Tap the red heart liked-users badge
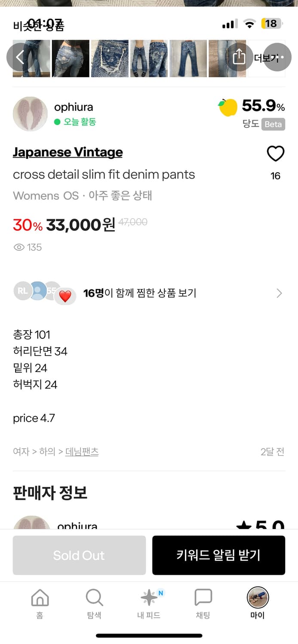The width and height of the screenshot is (298, 644). 65,296
